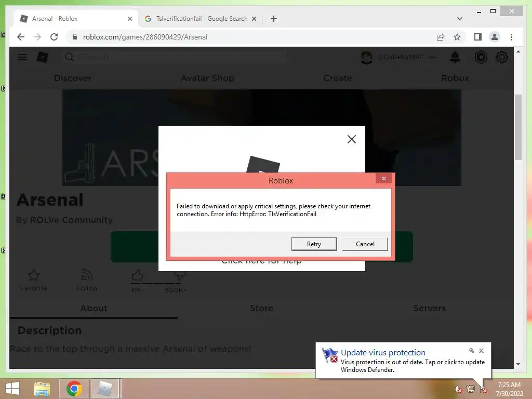Open Roblox hamburger navigation menu

pyautogui.click(x=22, y=57)
